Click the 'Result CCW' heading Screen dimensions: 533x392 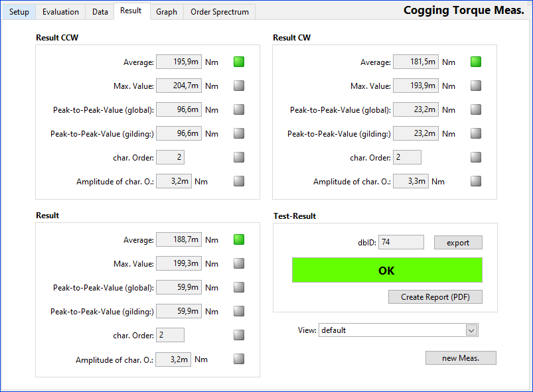(57, 38)
